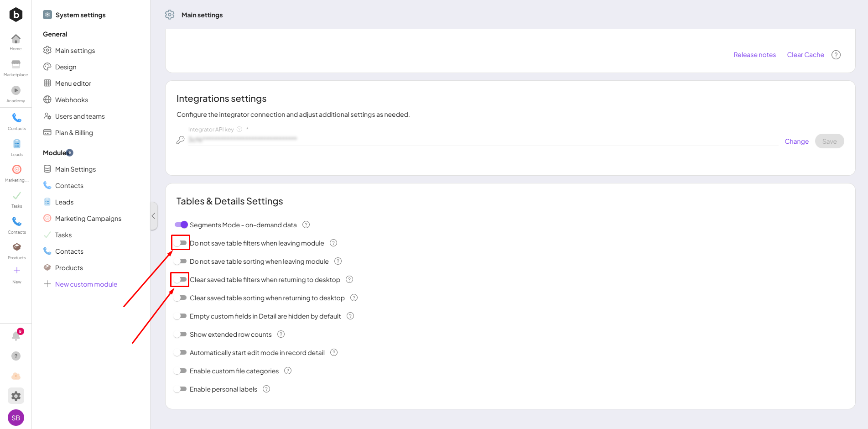The image size is (868, 429).
Task: Expand the Modules section arrow
Action: point(70,153)
